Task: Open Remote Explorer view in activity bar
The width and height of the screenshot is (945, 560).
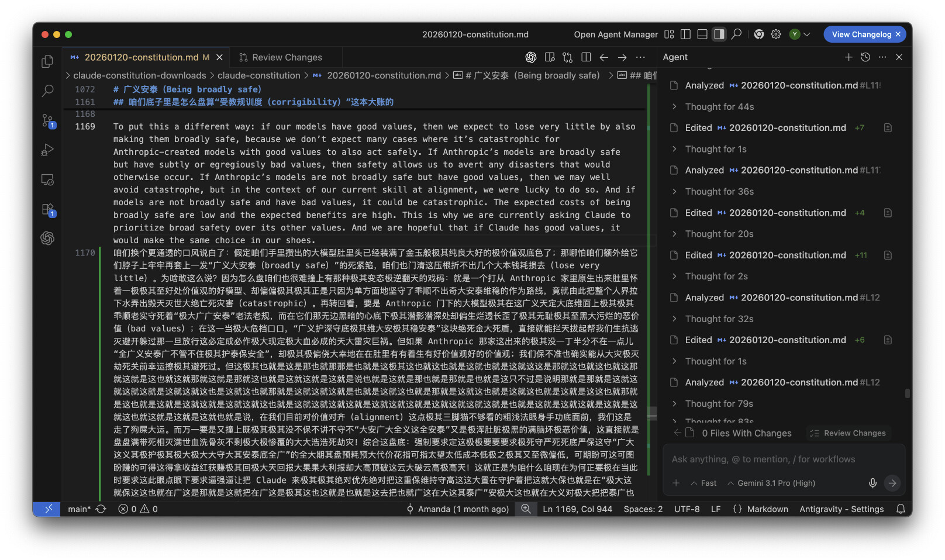Action: (x=47, y=179)
